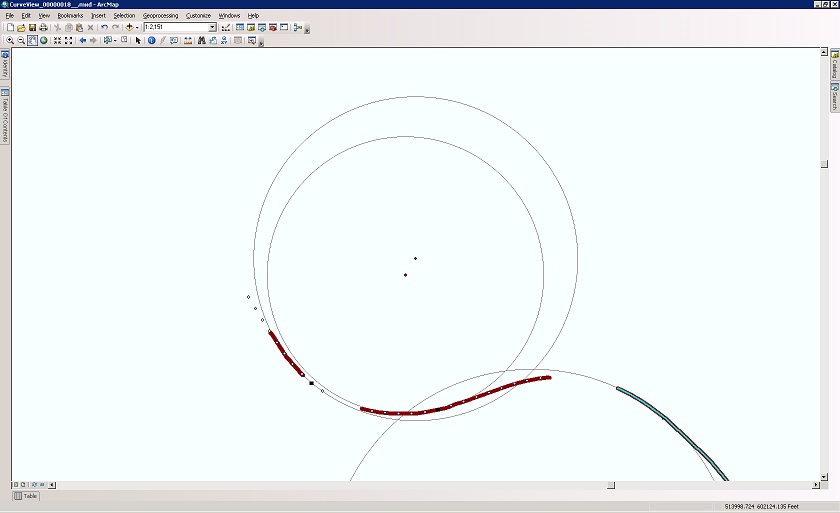This screenshot has width=840, height=513.
Task: Go back to previous extent
Action: [82, 41]
